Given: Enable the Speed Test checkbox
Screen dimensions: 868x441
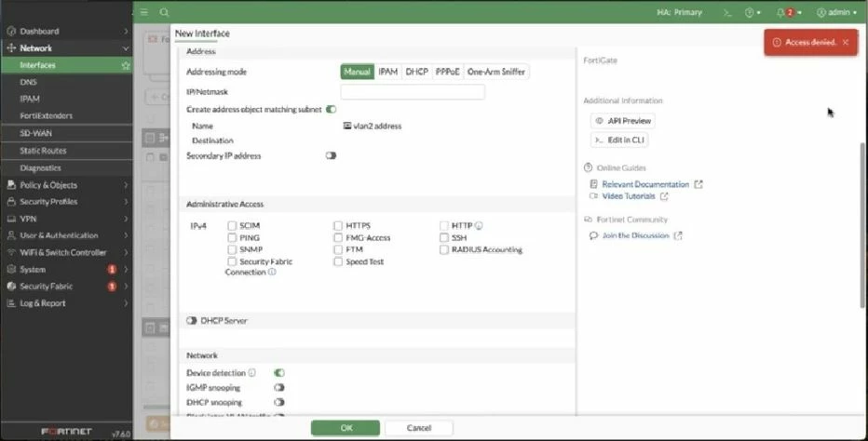Looking at the screenshot, I should pos(338,261).
